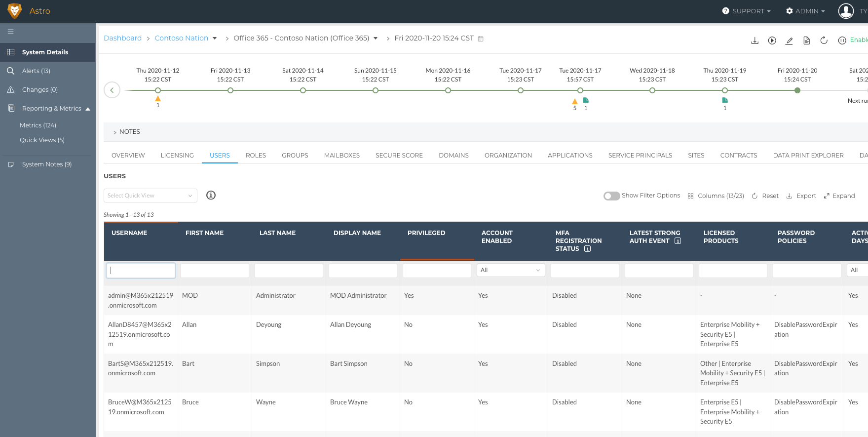Select the Wed 2020-11-18 timeline point
This screenshot has width=868, height=437.
[652, 90]
